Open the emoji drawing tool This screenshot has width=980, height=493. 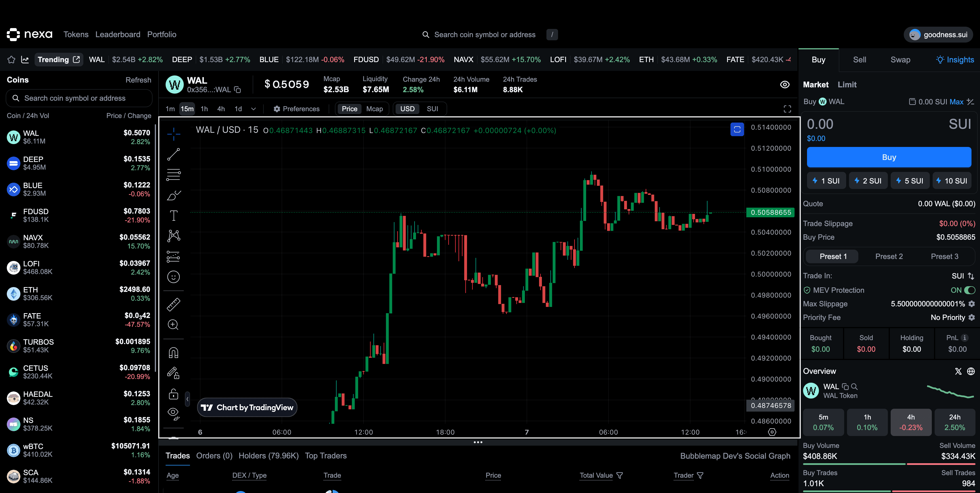click(x=174, y=277)
